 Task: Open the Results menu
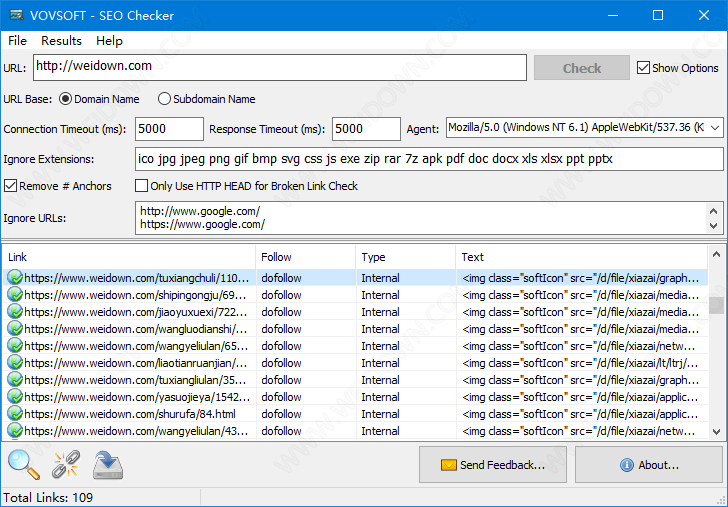[61, 41]
